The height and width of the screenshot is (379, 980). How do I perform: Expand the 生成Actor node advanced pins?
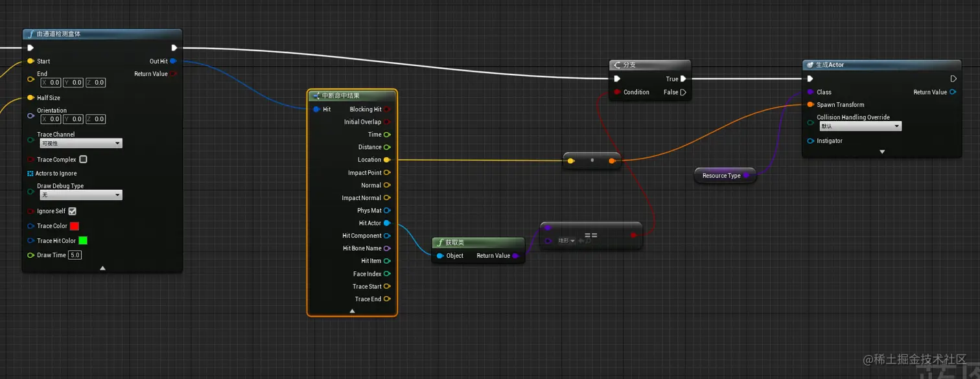(881, 152)
